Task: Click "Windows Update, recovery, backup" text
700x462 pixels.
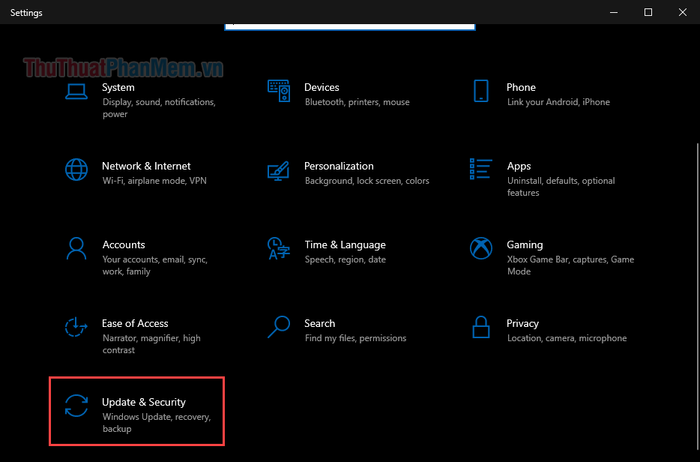Action: click(156, 423)
